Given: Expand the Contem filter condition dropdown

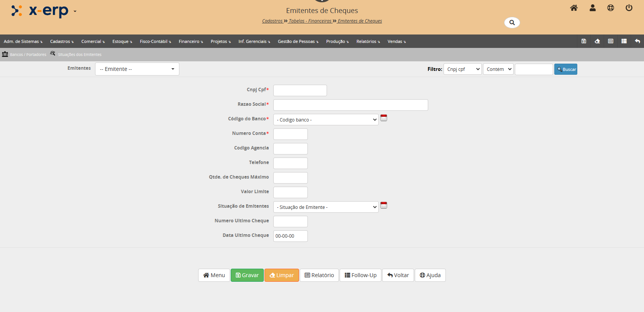Looking at the screenshot, I should click(x=498, y=69).
